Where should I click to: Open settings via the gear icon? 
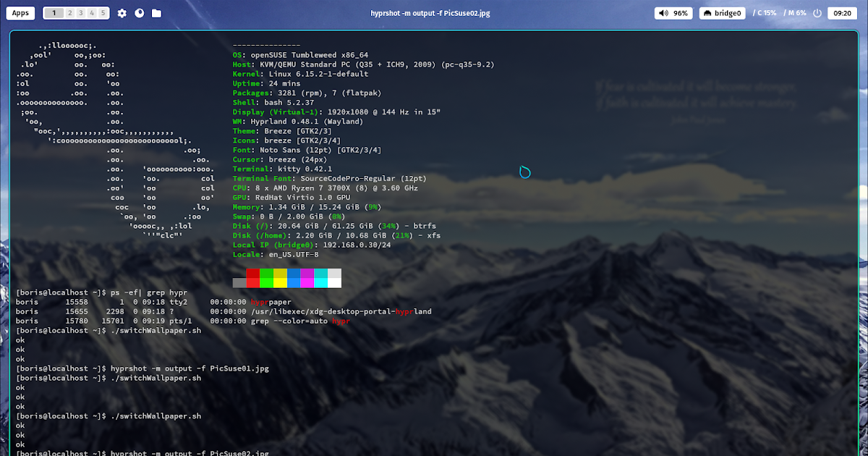(122, 13)
